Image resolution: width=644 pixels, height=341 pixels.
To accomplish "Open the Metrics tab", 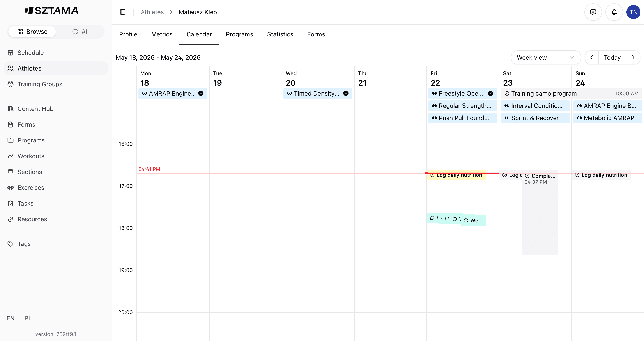I will 162,34.
